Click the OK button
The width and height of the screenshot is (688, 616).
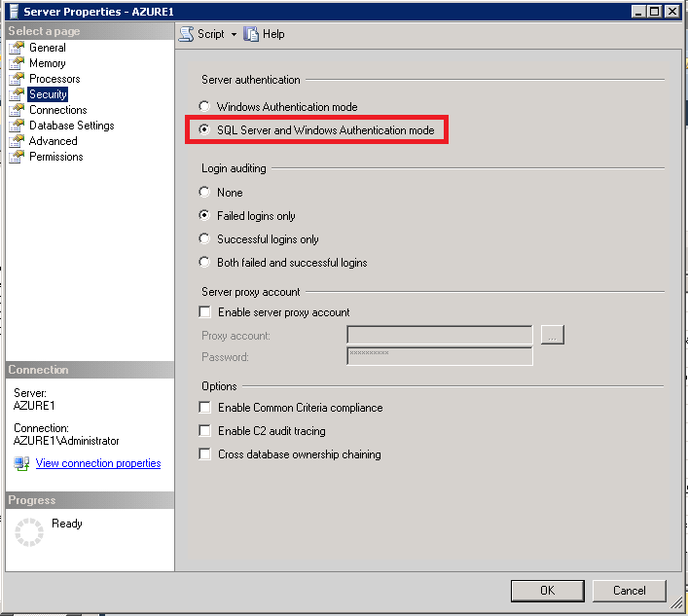pos(547,591)
